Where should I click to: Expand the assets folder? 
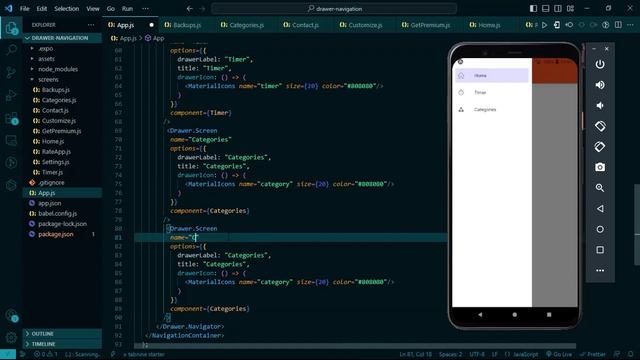tap(46, 59)
